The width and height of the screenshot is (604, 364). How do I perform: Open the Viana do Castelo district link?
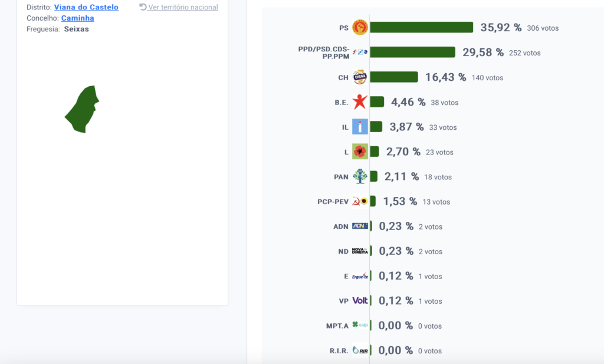pyautogui.click(x=86, y=7)
